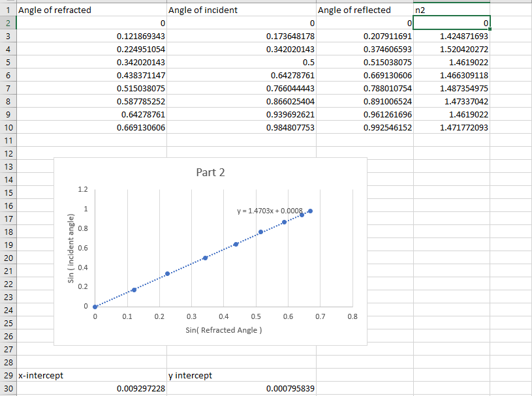Image resolution: width=532 pixels, height=396 pixels.
Task: Click the trendline equation 'y = 1.4703x + 0.0008'
Action: (270, 211)
